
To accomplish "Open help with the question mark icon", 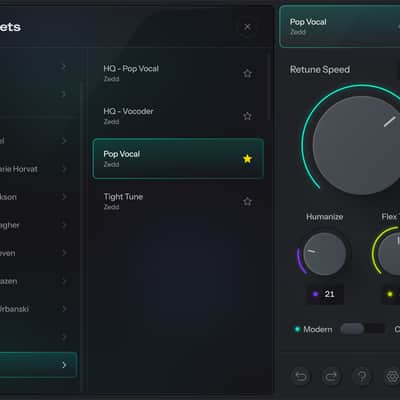I will click(x=362, y=376).
